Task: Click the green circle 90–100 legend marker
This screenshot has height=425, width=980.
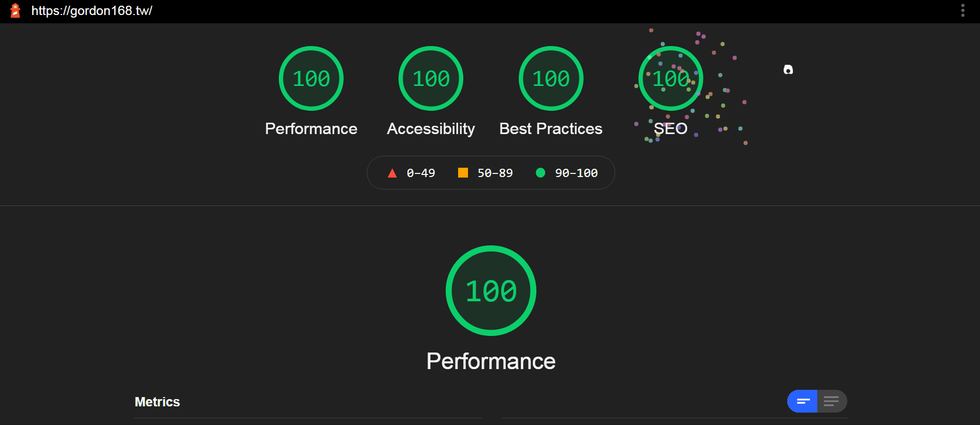Action: pos(540,173)
